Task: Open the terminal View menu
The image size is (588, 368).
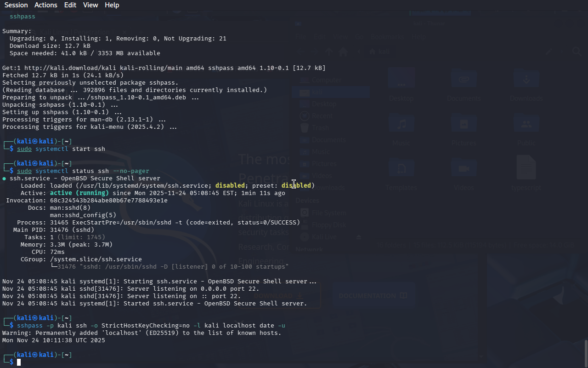Action: click(x=90, y=5)
